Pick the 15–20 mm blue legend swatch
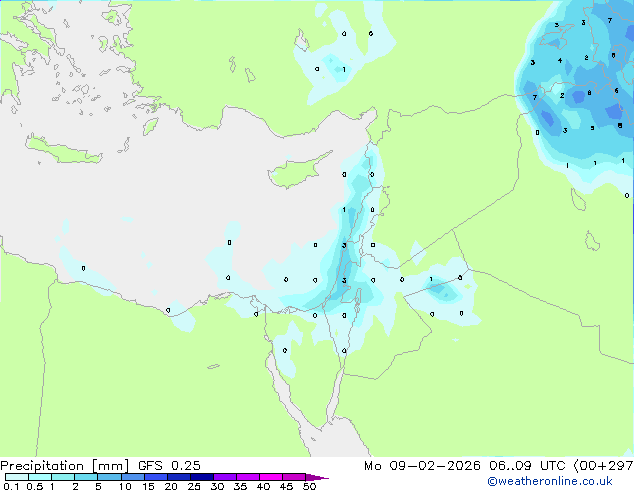 coord(155,477)
